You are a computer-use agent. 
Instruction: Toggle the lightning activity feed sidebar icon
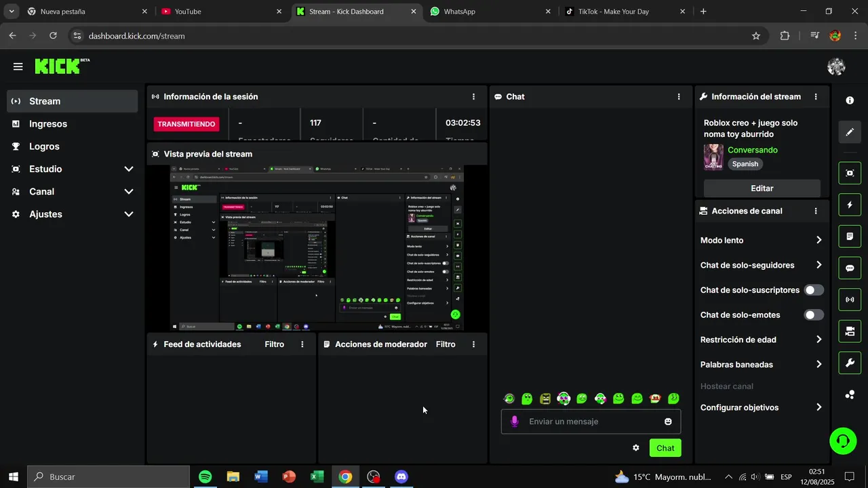[x=850, y=205]
